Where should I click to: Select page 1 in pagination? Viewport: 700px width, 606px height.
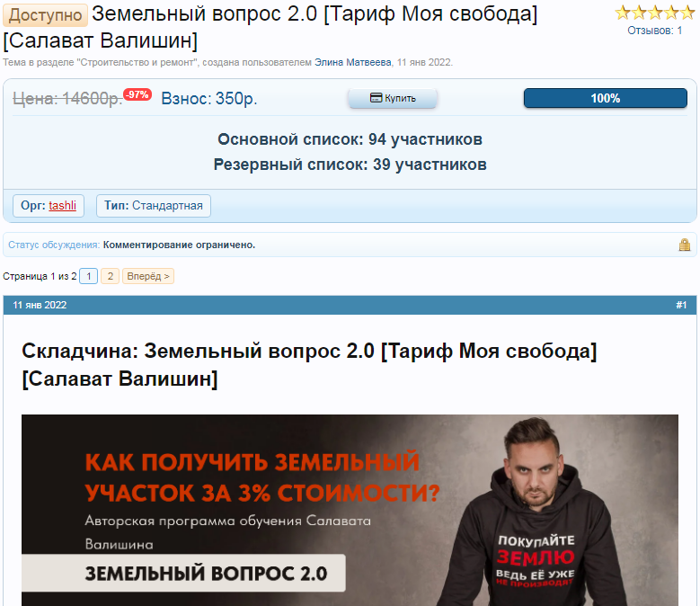(x=88, y=276)
